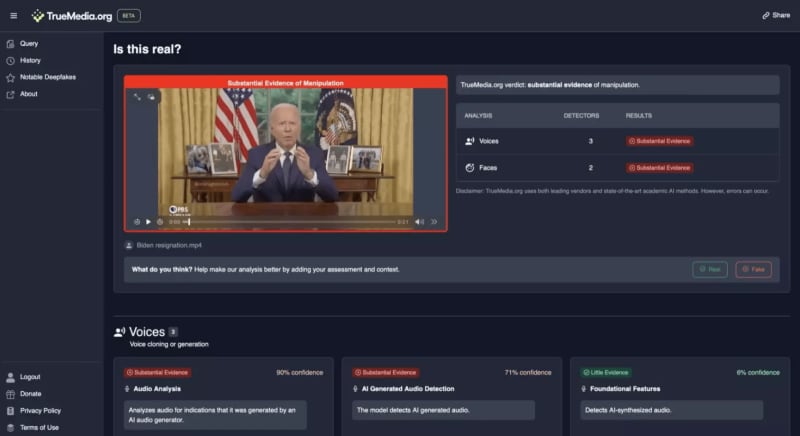
Task: Mute the video using speaker icon
Action: (420, 222)
